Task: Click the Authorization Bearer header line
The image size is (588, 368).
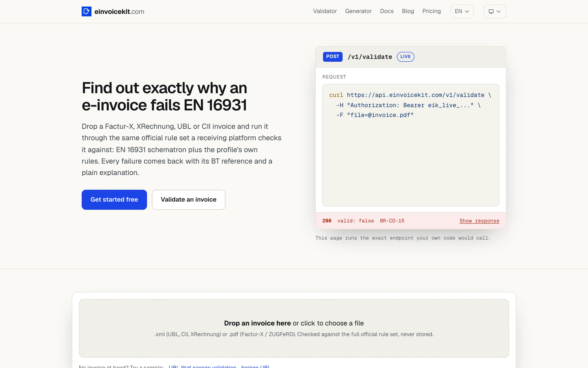Action: [x=408, y=105]
